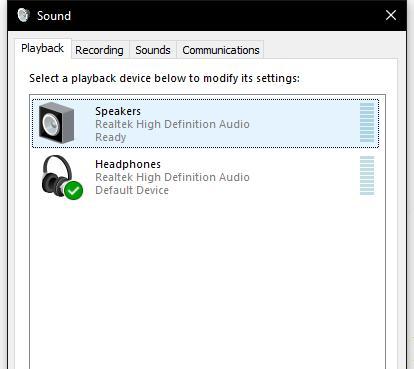The height and width of the screenshot is (369, 414).
Task: Click empty area of device list
Action: tap(207, 283)
